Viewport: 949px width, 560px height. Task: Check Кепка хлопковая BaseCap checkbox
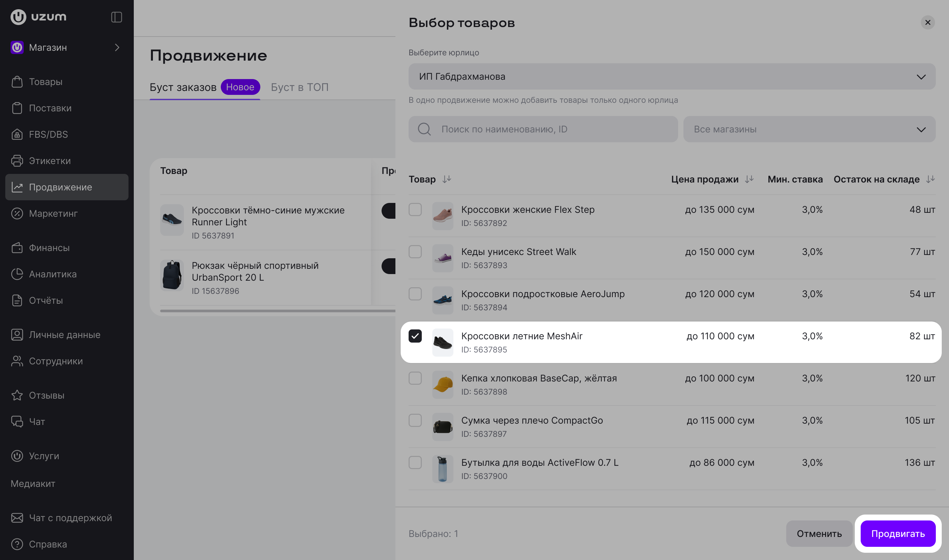point(415,378)
